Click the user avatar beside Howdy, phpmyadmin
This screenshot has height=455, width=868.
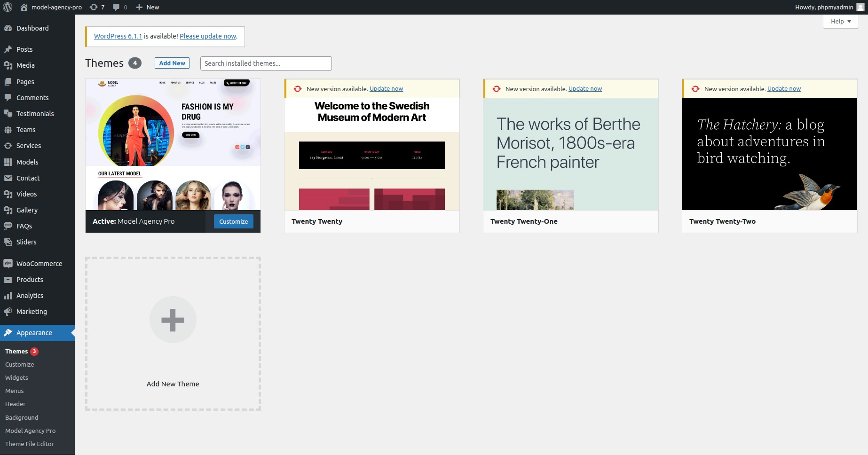pos(860,7)
